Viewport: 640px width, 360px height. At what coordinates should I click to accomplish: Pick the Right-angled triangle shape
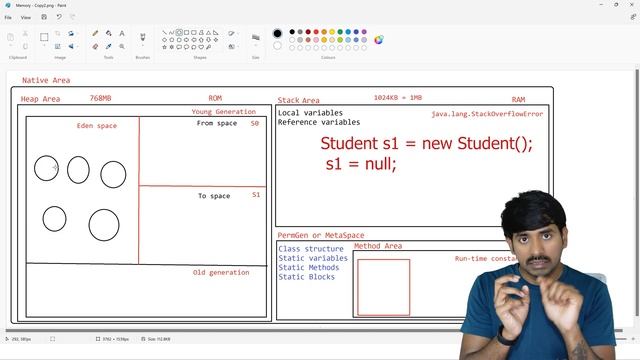(x=216, y=32)
